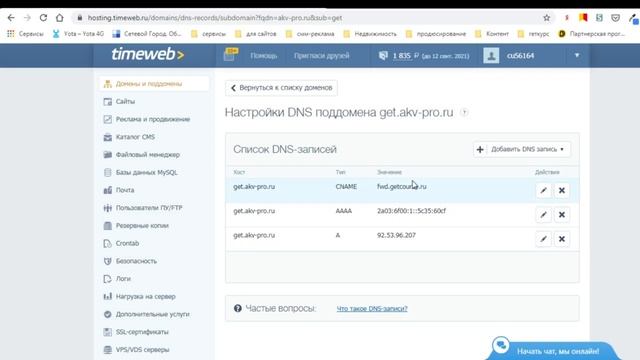Delete the AAAA record with X icon
The image size is (640, 360).
[562, 215]
